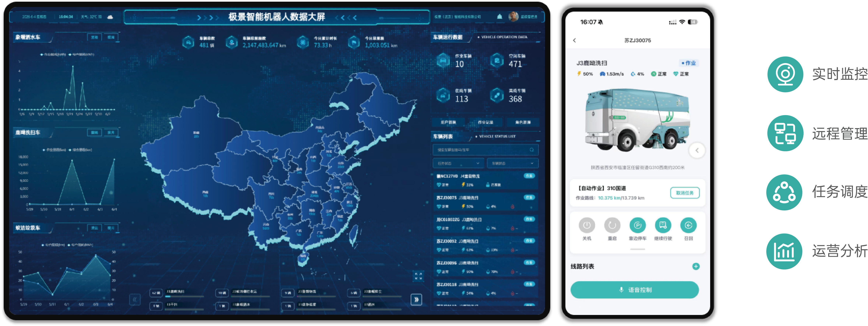Click the 实时监控 camera icon
Viewport: 868px width, 326px height.
785,74
